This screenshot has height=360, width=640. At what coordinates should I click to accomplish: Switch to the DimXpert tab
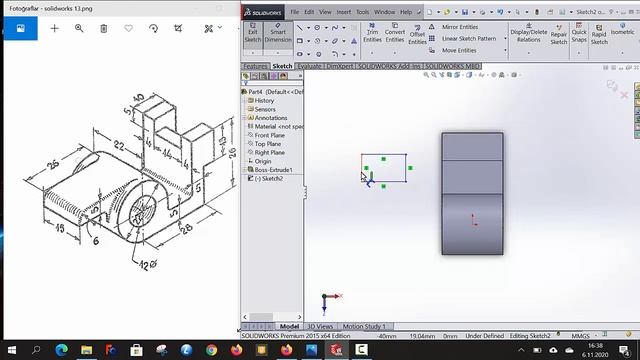[x=340, y=66]
